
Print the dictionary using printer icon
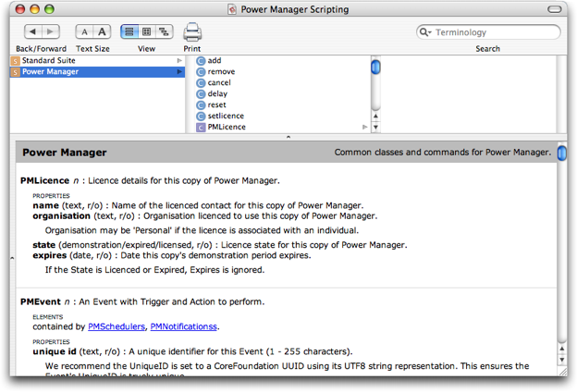pyautogui.click(x=192, y=32)
